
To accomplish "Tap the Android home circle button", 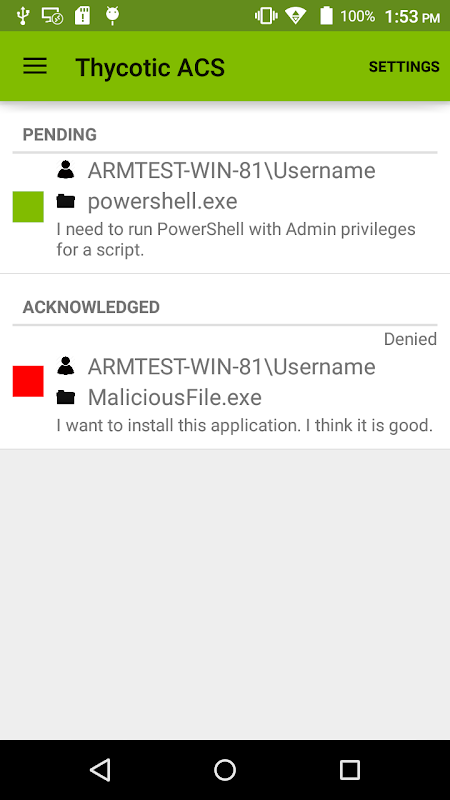I will [x=225, y=769].
